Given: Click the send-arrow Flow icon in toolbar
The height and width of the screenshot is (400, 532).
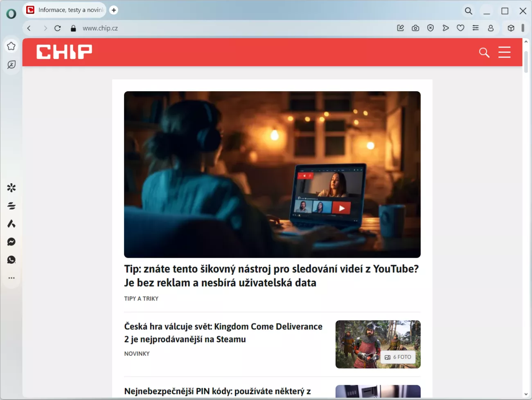Looking at the screenshot, I should [446, 28].
